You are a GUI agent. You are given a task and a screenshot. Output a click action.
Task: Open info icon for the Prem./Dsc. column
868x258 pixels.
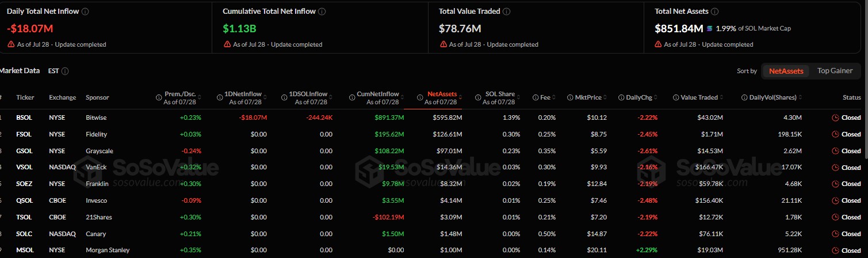click(159, 97)
